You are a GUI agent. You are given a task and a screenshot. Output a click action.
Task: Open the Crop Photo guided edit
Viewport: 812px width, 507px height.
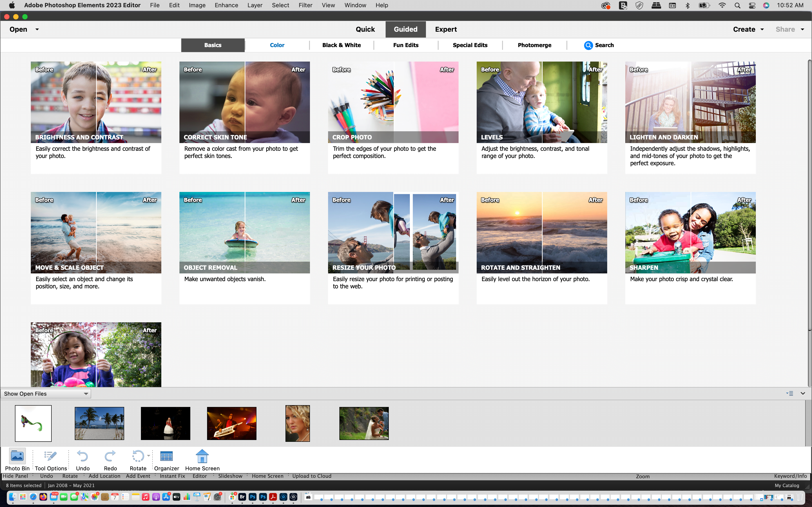click(x=393, y=102)
